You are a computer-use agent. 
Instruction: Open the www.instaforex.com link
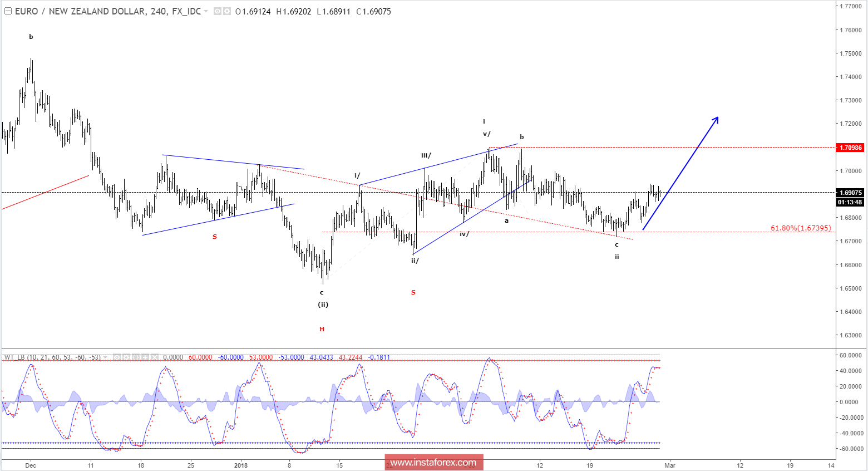click(433, 462)
